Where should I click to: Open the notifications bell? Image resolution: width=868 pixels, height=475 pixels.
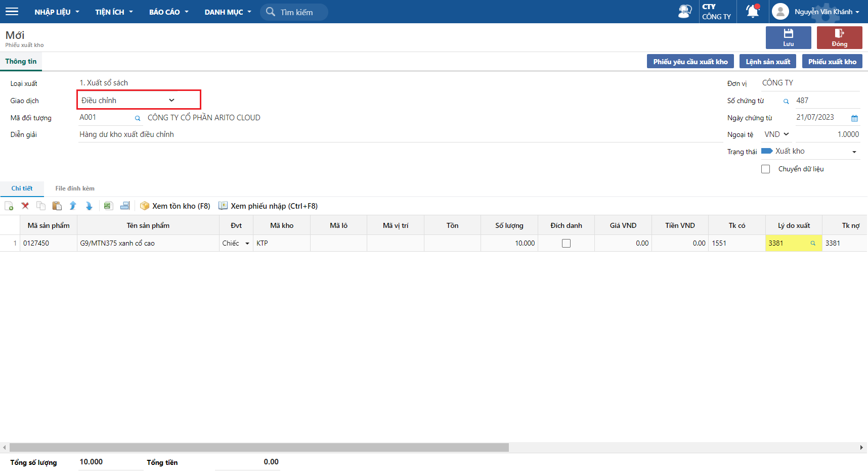pos(753,11)
